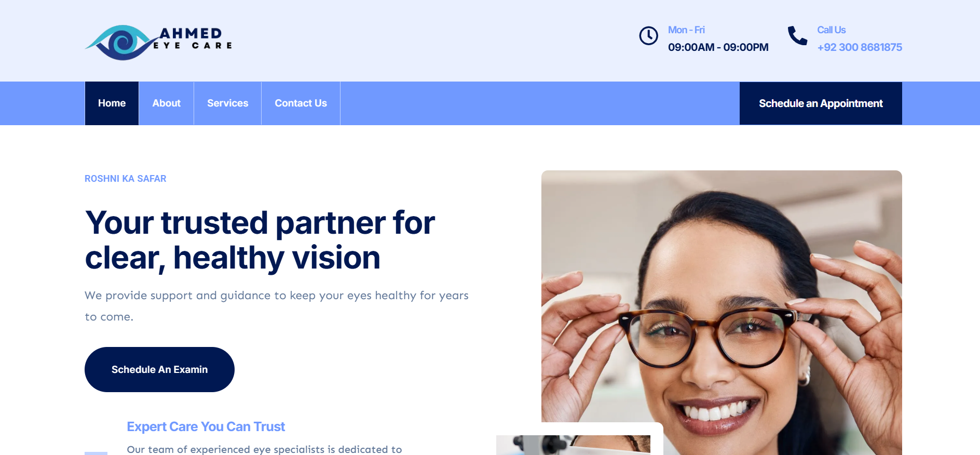Go to the About page
Image resolution: width=980 pixels, height=455 pixels.
pyautogui.click(x=166, y=103)
